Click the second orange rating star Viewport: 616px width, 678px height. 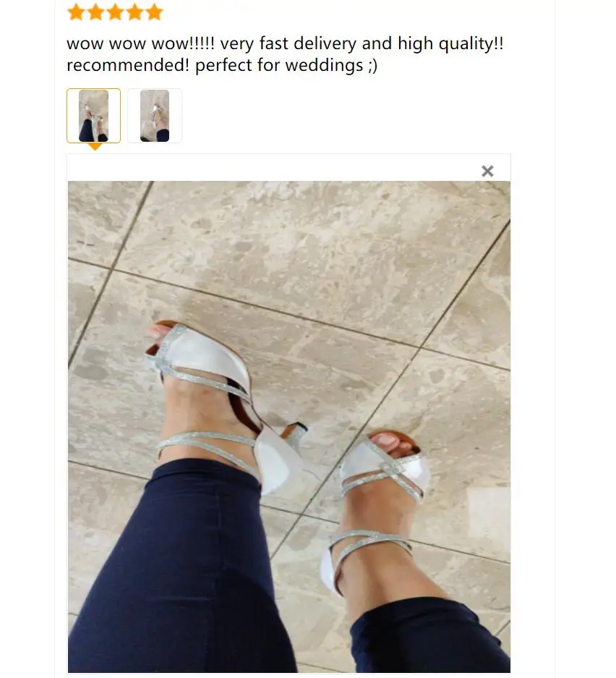click(95, 12)
